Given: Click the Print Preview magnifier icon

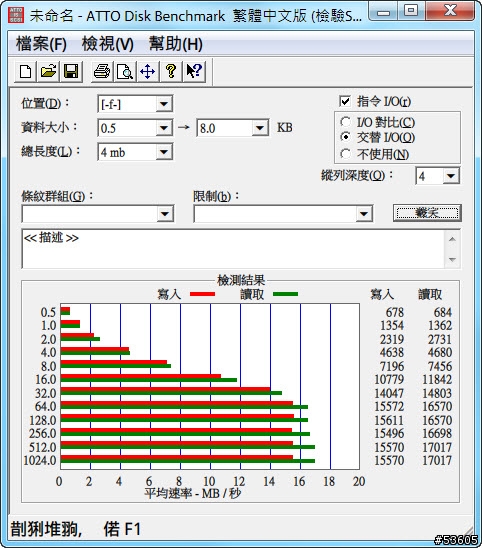Looking at the screenshot, I should [125, 72].
